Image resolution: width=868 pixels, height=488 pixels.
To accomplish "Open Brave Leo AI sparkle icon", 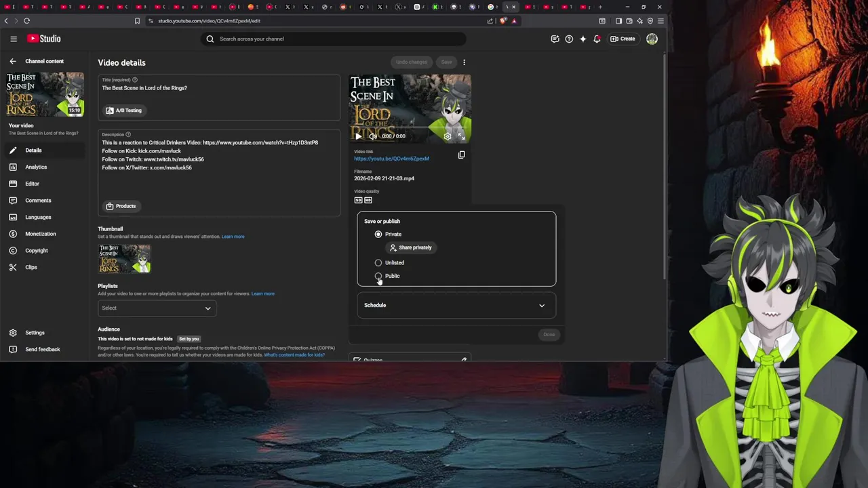I will 639,21.
